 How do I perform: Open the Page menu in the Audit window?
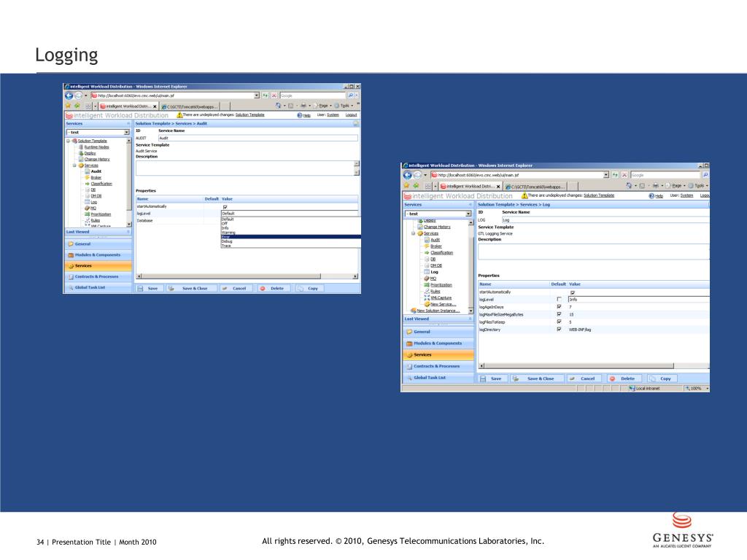tap(324, 106)
